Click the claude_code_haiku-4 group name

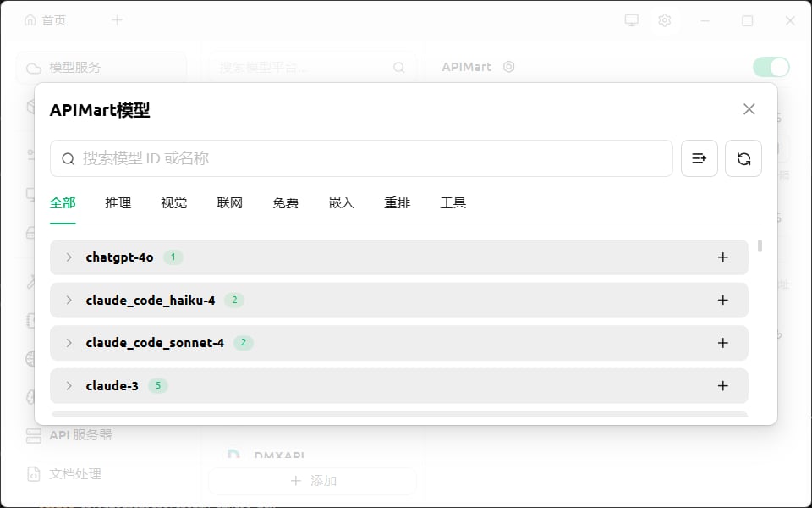(151, 300)
